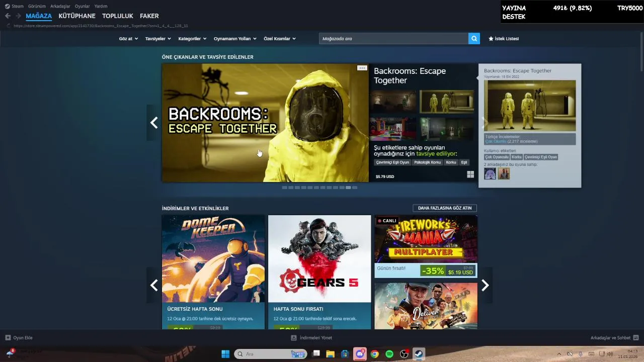This screenshot has width=644, height=362.
Task: Expand the Kategoriler dropdown
Action: pyautogui.click(x=193, y=39)
